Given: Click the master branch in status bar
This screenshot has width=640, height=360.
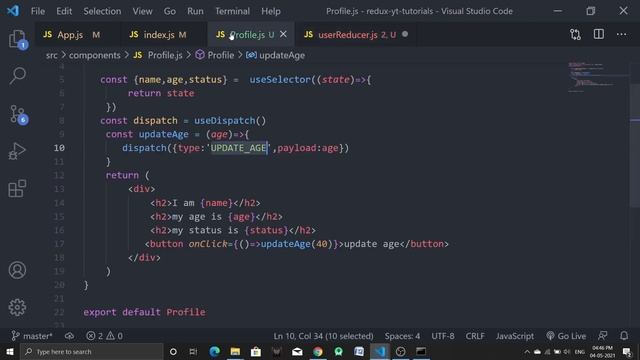Looking at the screenshot, I should coord(32,336).
